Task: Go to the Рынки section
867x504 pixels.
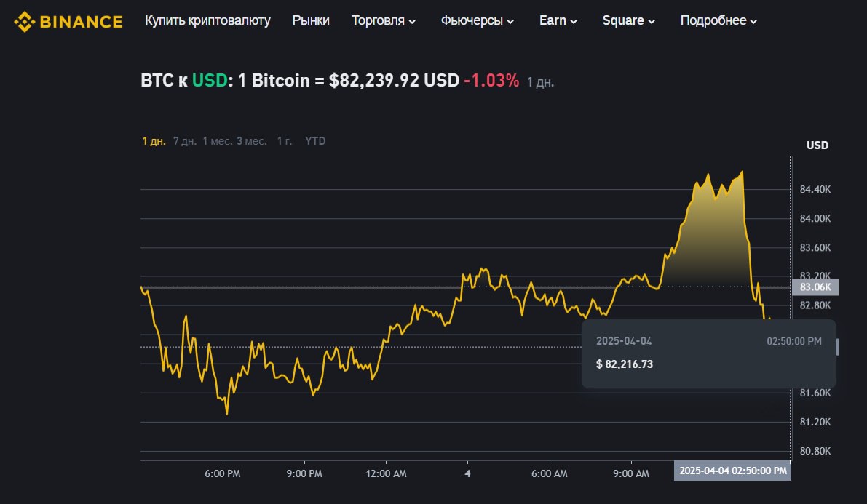Action: tap(311, 20)
